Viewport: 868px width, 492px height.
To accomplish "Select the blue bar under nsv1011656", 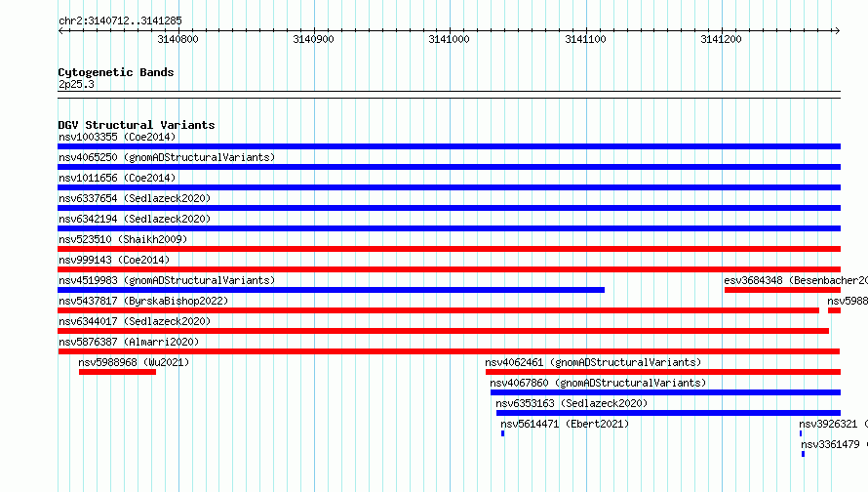I will point(449,187).
